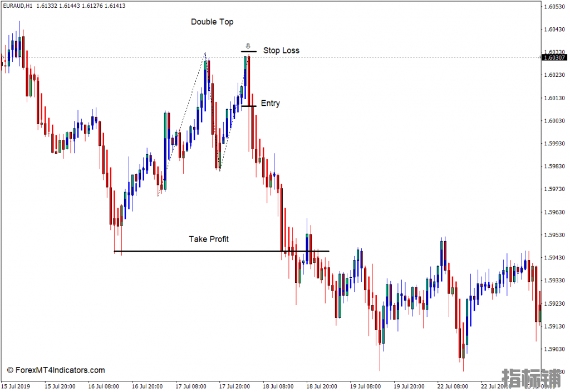This screenshot has width=570, height=392.
Task: Select the 15 Jul 2019 time label
Action: (x=14, y=386)
